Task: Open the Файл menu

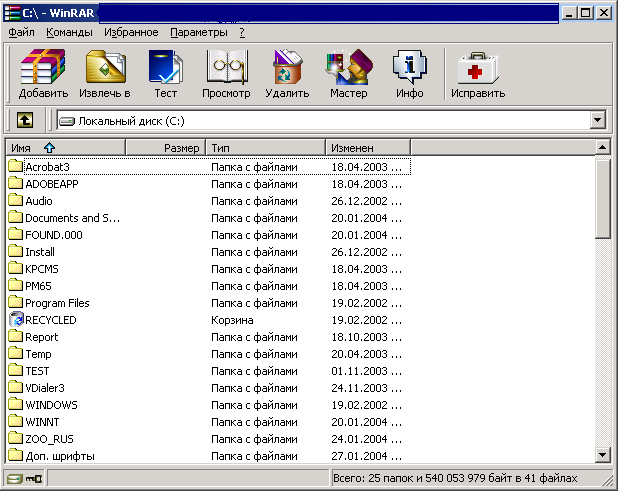Action: [21, 32]
